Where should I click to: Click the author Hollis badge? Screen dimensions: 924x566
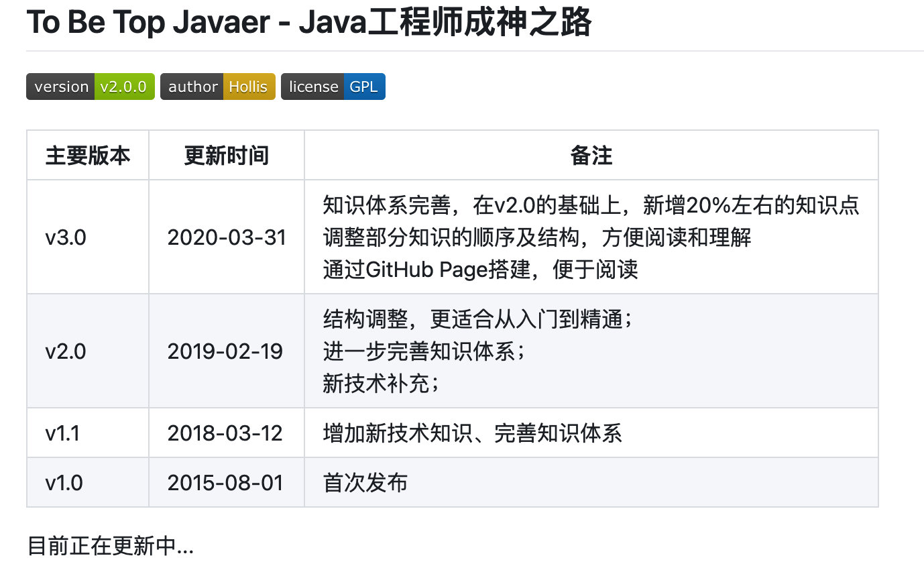click(217, 87)
